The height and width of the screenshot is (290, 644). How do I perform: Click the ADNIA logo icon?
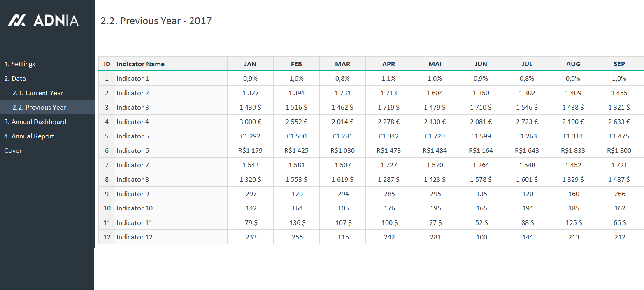(x=17, y=20)
